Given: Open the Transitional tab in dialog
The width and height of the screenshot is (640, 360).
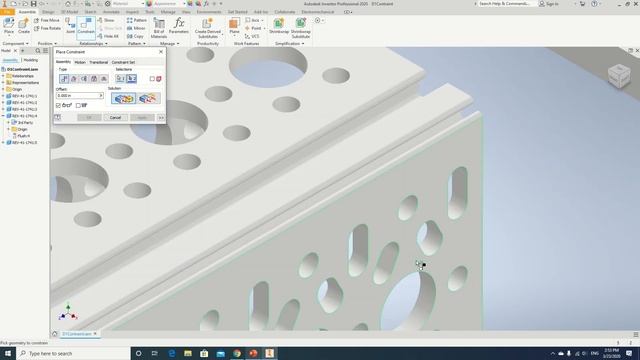Looking at the screenshot, I should point(98,62).
